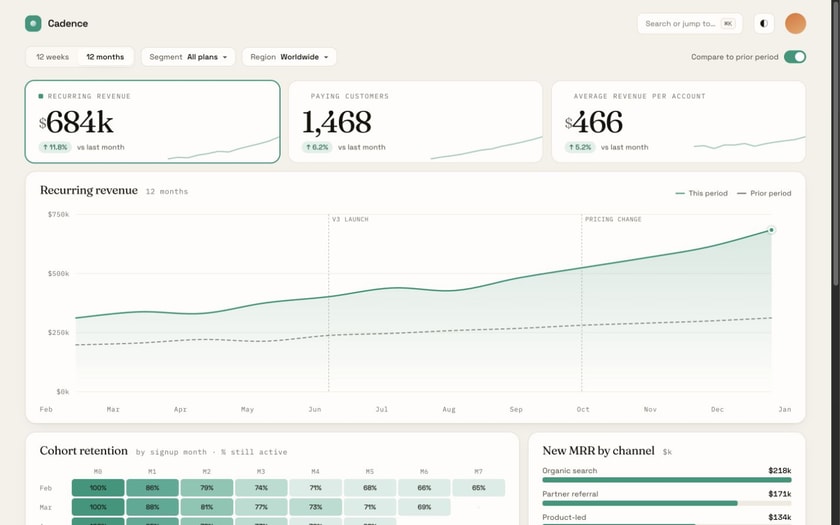Click the Organic search $218k value
The height and width of the screenshot is (525, 840).
pos(779,470)
